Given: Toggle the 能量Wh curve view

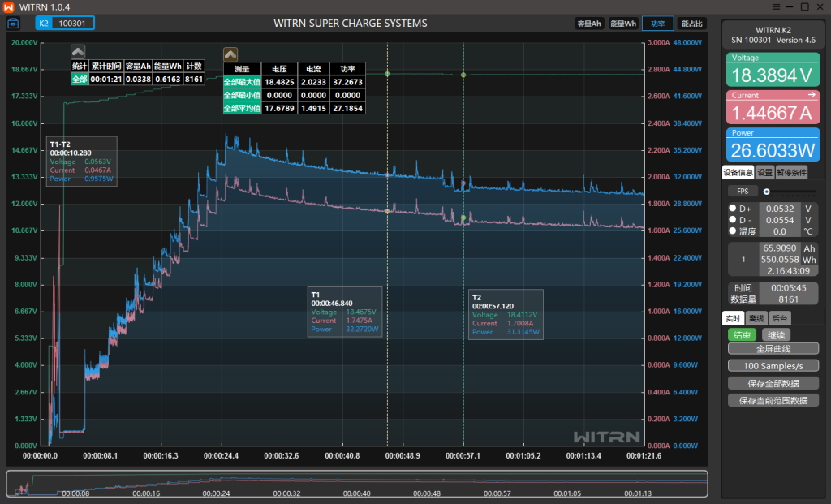Looking at the screenshot, I should [622, 24].
